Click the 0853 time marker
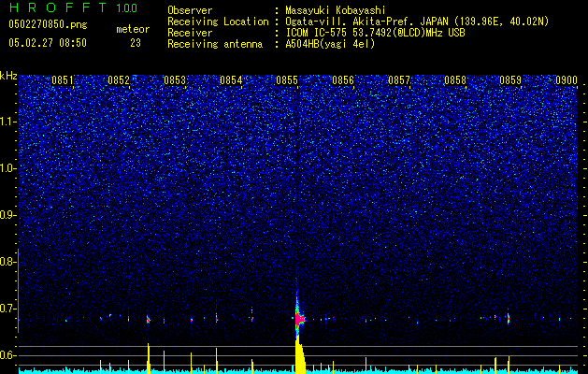Viewport: 588px width, 374px height. 175,80
